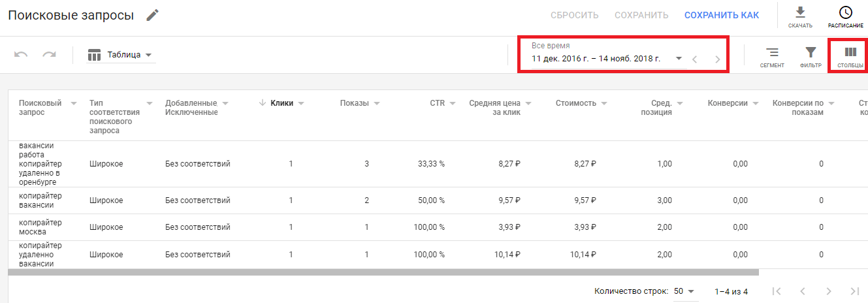Open the Columns (Столбцы) icon
Viewport: 868px width, 303px height.
click(850, 52)
